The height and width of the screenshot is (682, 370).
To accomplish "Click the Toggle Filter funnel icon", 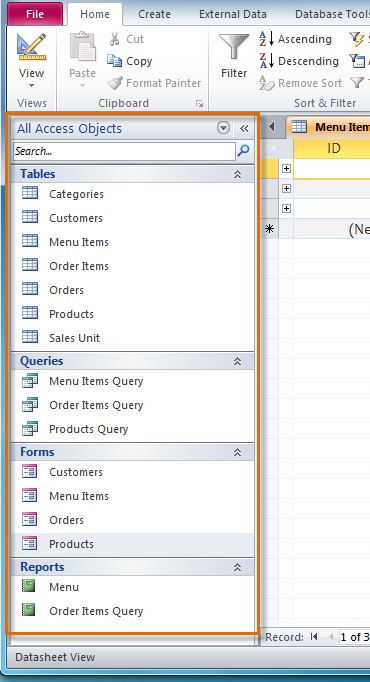I will click(x=357, y=83).
